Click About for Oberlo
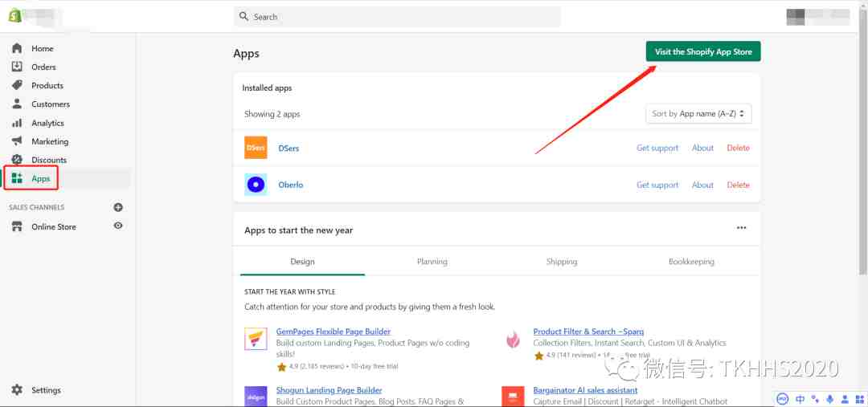The width and height of the screenshot is (868, 407). coord(702,185)
